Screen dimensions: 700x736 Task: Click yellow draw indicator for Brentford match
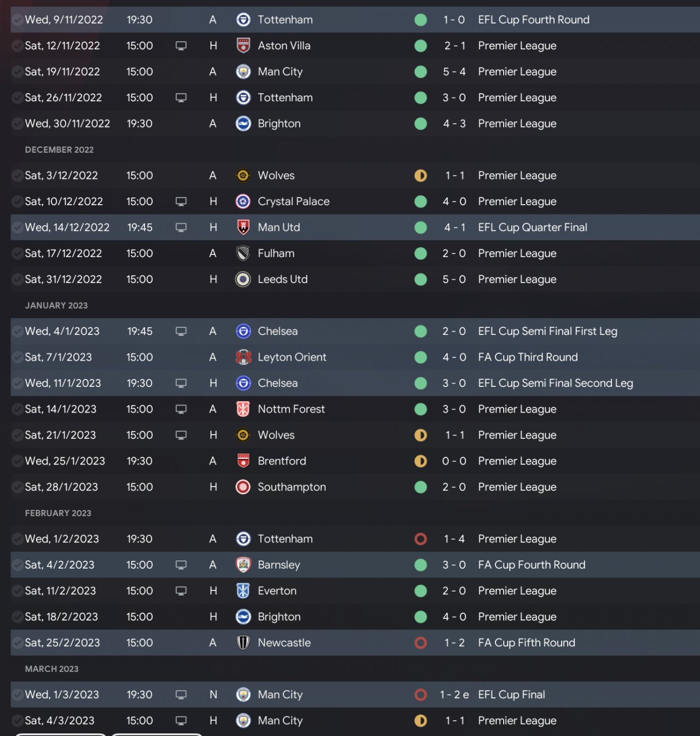421,461
